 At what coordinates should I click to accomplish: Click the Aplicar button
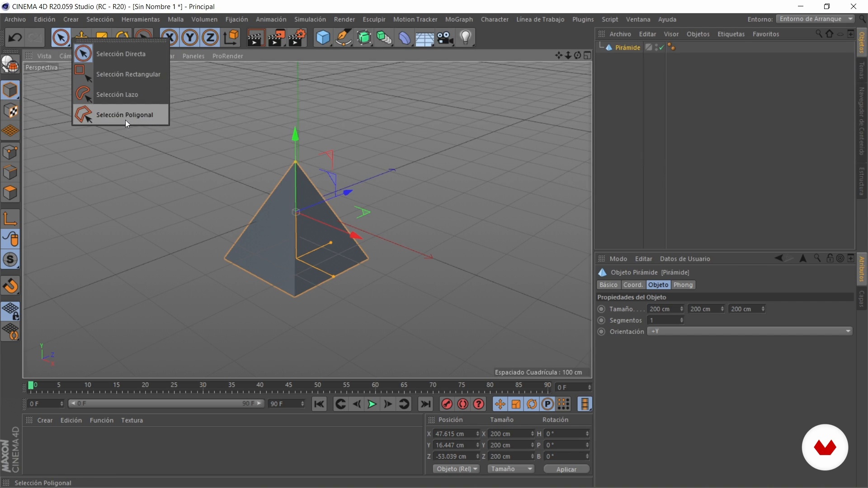566,469
